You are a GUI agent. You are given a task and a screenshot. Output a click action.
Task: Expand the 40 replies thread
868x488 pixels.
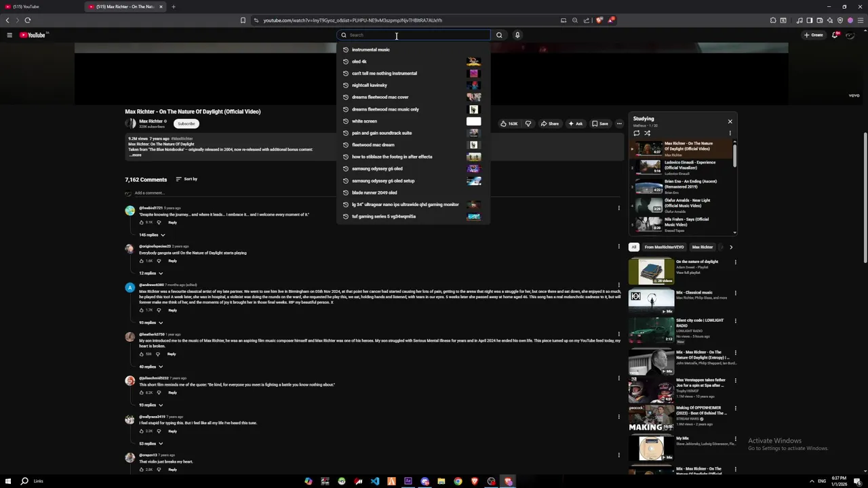coord(151,367)
